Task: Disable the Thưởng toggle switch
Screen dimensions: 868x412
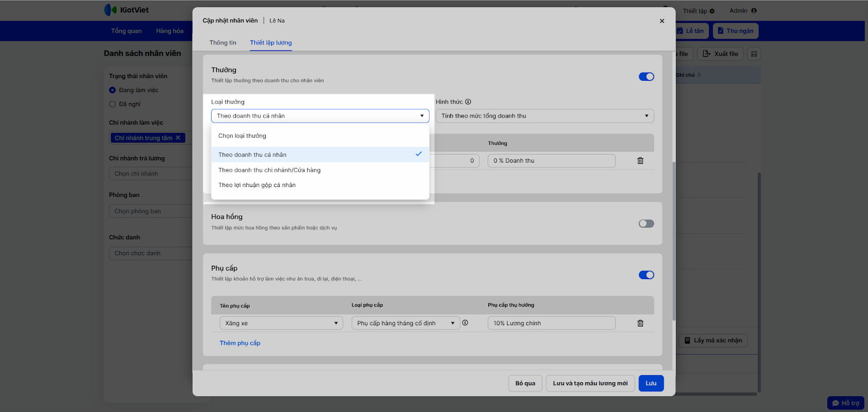Action: 646,77
